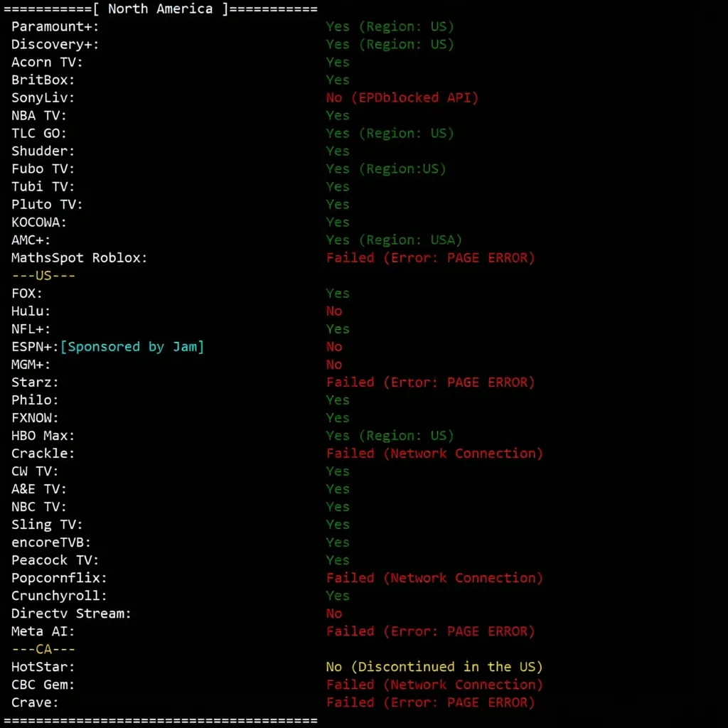728x728 pixels.
Task: Click 'Failed (Error: PAGE ERROR)' beside Meta AI
Action: (430, 631)
